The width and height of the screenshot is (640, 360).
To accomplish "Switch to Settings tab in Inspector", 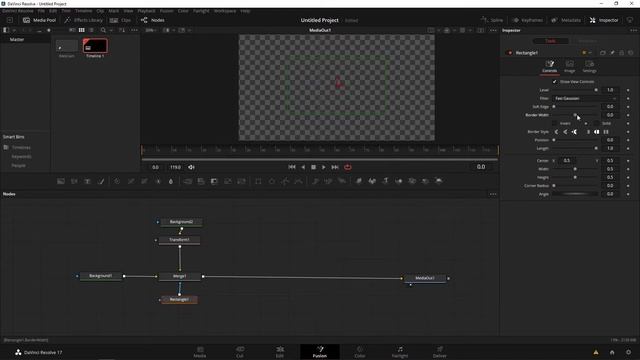I will click(x=589, y=66).
